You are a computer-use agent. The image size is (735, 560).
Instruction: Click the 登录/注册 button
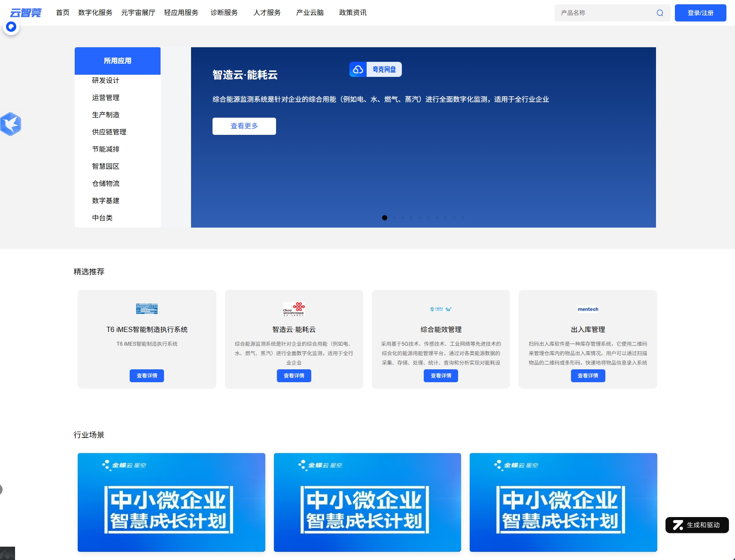pyautogui.click(x=700, y=13)
